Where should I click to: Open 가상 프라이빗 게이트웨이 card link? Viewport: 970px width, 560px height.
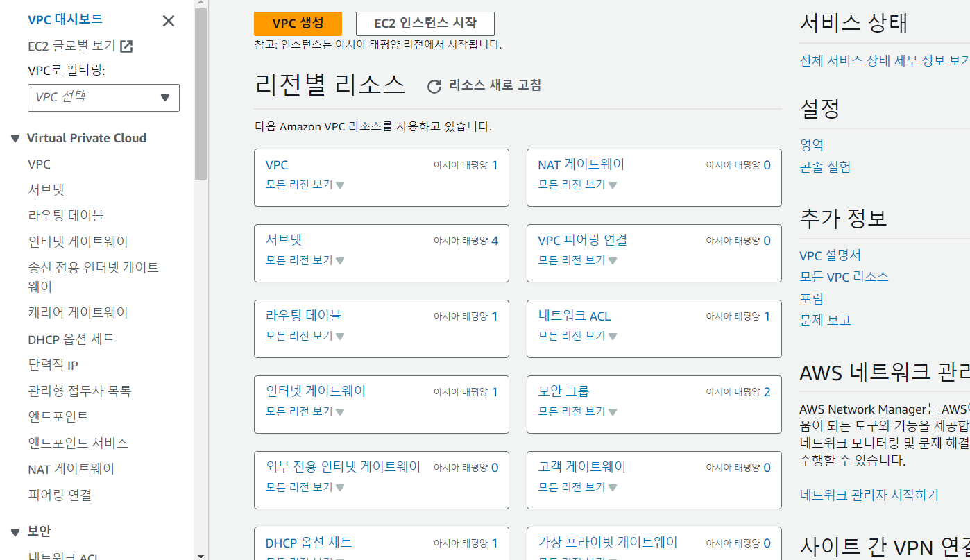coord(608,543)
